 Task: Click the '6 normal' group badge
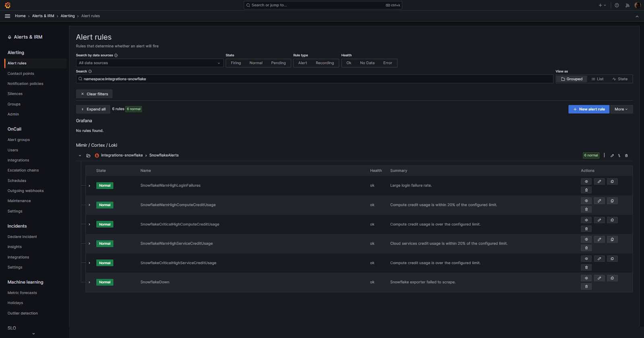[591, 156]
